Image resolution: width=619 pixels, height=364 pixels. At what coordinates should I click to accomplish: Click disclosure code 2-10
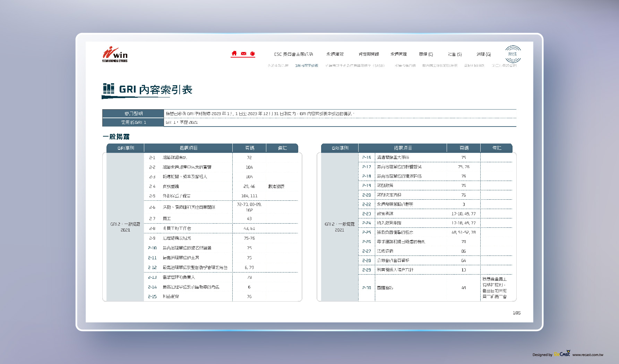pyautogui.click(x=152, y=248)
